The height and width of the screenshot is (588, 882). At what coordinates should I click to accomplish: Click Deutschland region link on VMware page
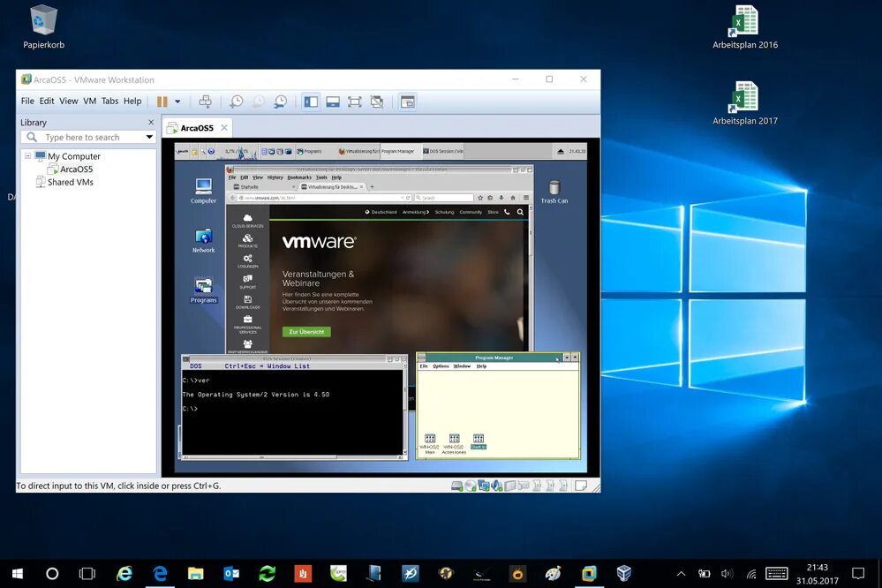coord(381,212)
